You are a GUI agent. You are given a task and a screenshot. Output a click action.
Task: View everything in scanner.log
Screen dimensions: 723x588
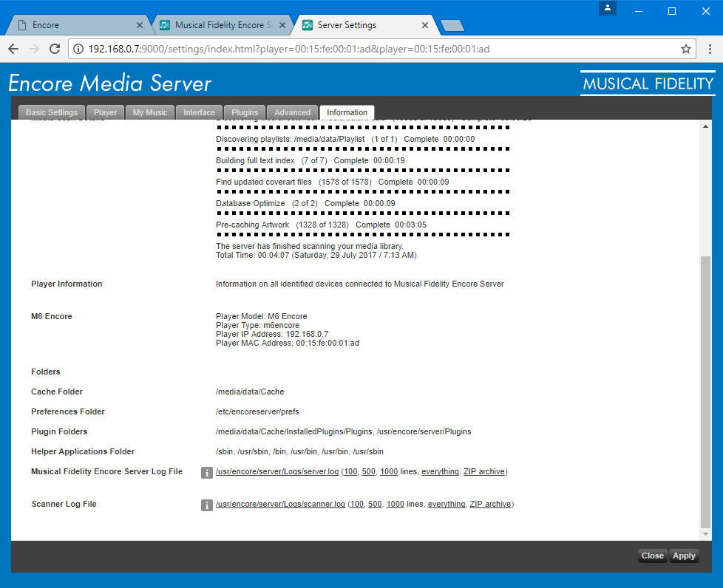click(447, 504)
